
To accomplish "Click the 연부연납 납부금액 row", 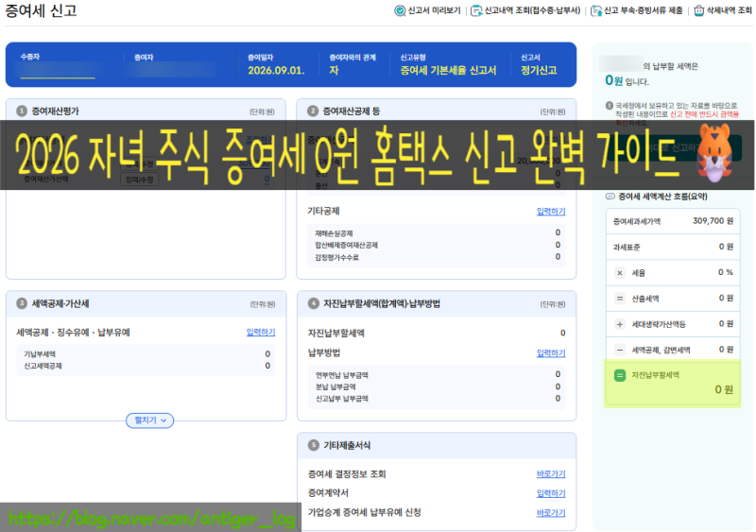I will (437, 375).
